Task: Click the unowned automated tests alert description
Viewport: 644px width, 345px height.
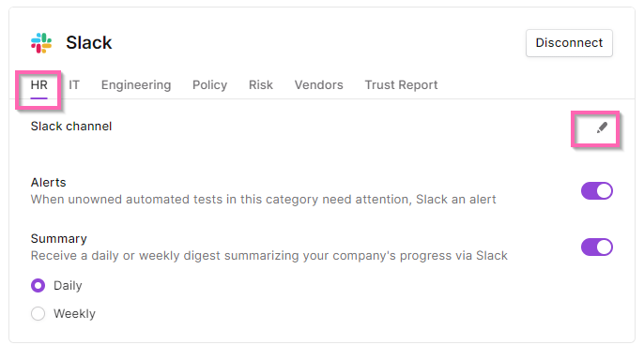Action: coord(263,200)
